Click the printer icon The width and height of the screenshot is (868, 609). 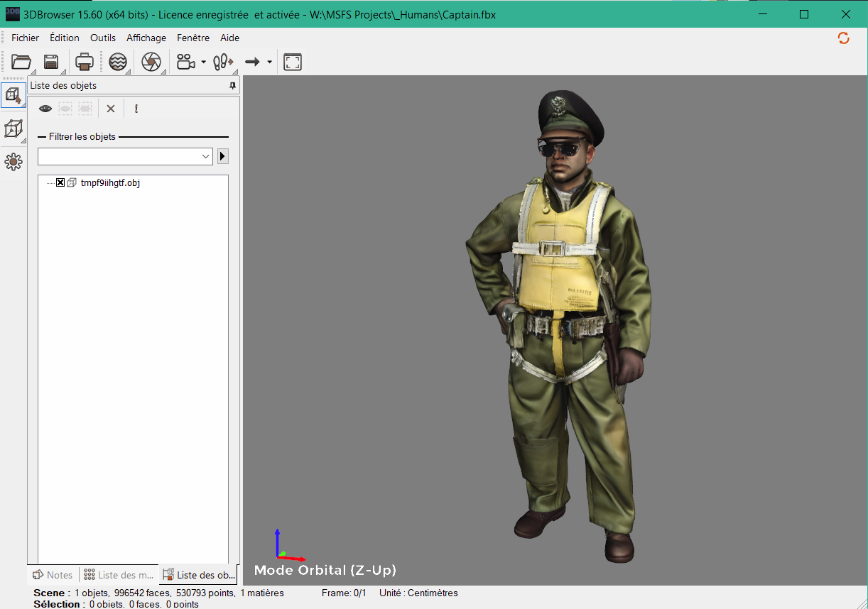coord(85,62)
